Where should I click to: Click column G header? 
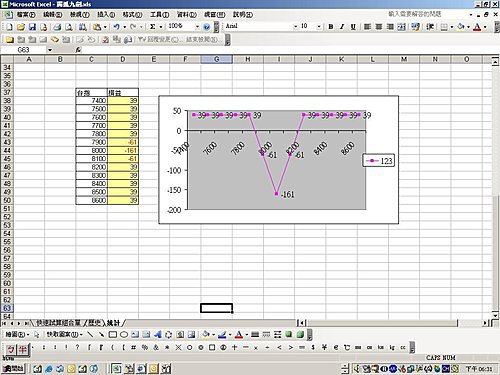coord(216,59)
